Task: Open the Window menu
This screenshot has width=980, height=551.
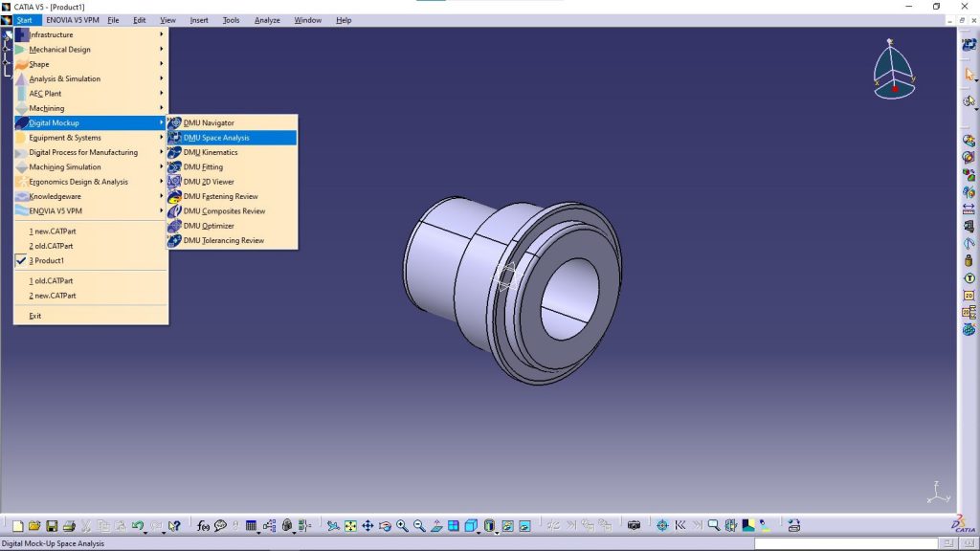Action: pyautogui.click(x=307, y=20)
